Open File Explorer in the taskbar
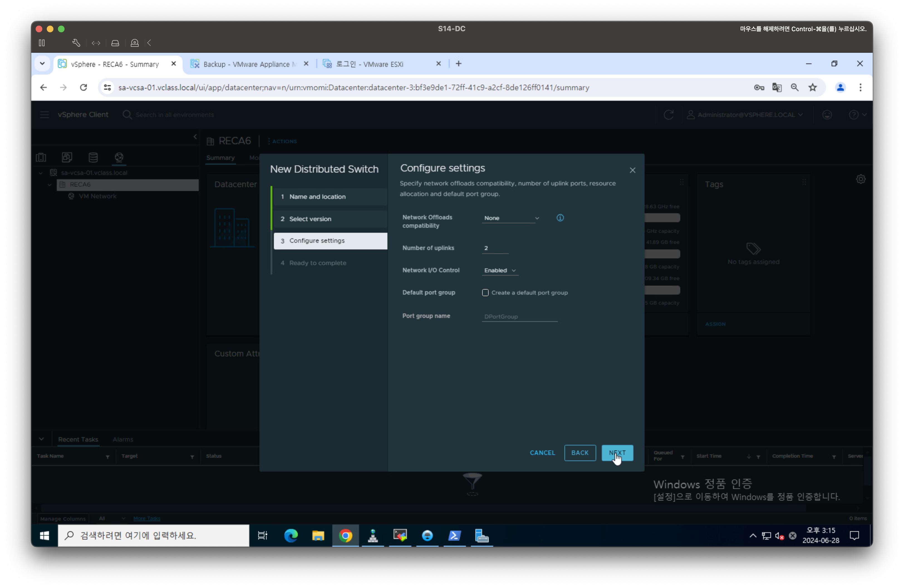The width and height of the screenshot is (904, 588). 318,536
